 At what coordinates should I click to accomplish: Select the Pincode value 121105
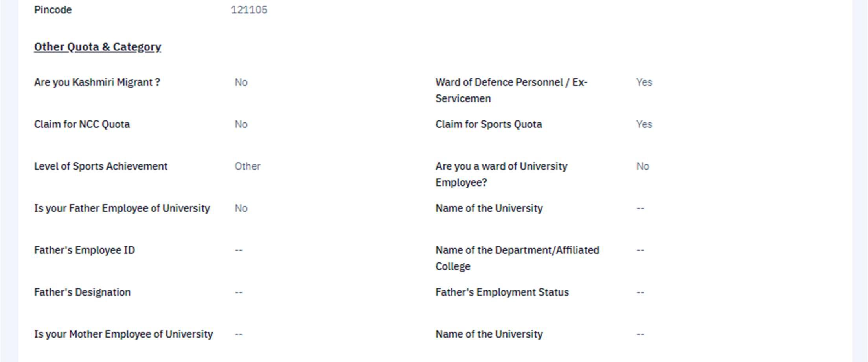249,10
